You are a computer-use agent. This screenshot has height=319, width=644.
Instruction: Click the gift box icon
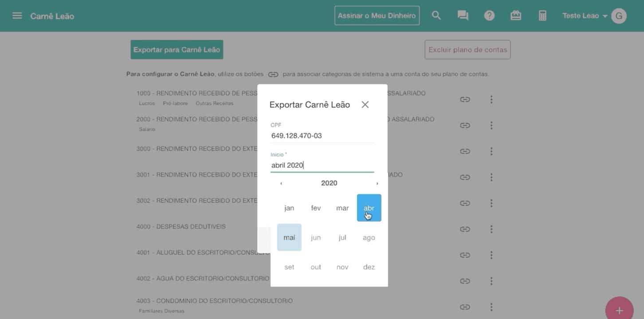pyautogui.click(x=515, y=16)
